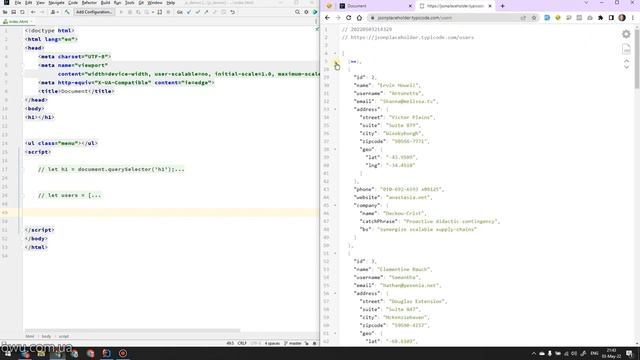This screenshot has width=640, height=360.
Task: Click the browser Back arrow
Action: (327, 18)
